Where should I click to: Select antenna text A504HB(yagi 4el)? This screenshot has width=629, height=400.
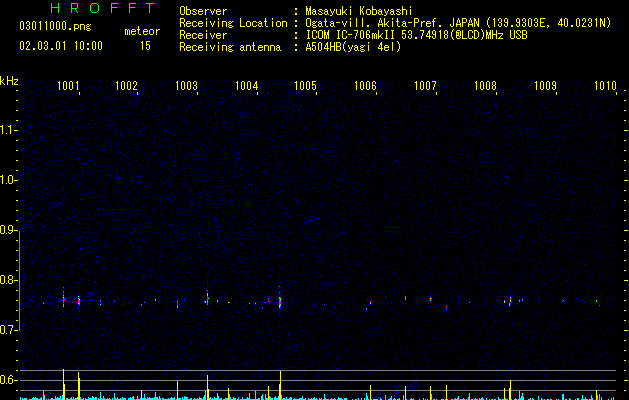(x=353, y=47)
